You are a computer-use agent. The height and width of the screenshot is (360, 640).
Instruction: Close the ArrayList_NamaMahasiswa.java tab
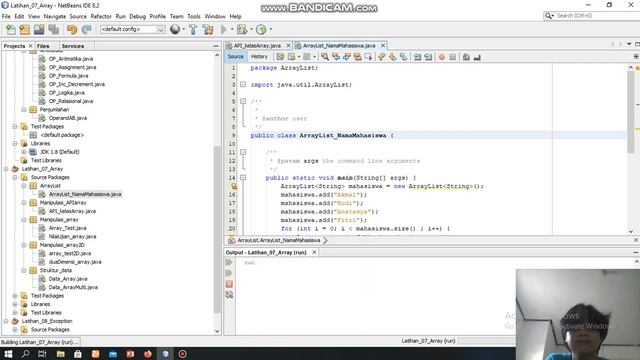(x=383, y=46)
